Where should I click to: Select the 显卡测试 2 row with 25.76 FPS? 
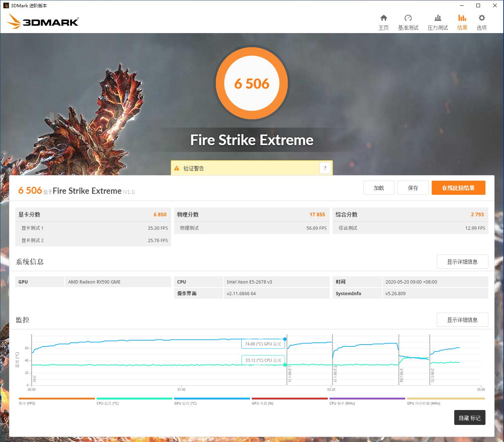[93, 240]
